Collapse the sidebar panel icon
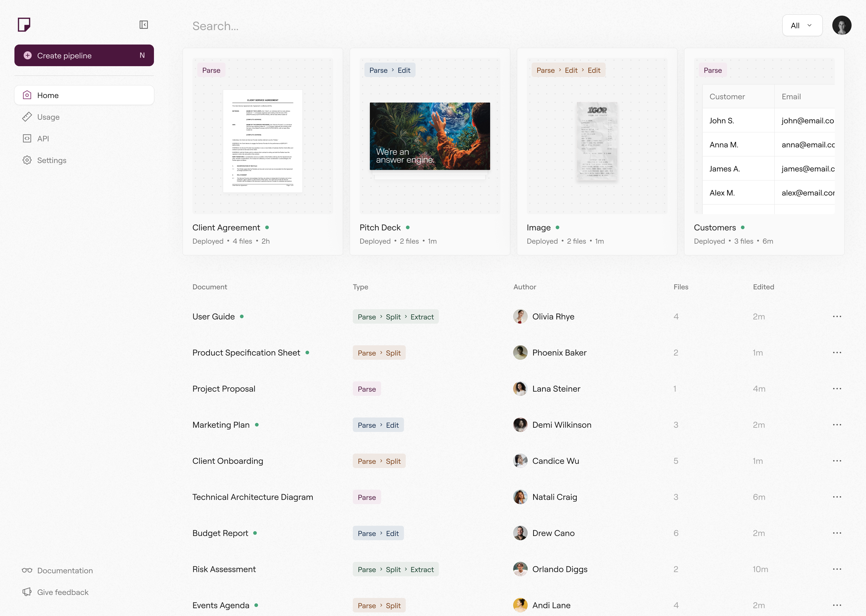 [x=144, y=25]
